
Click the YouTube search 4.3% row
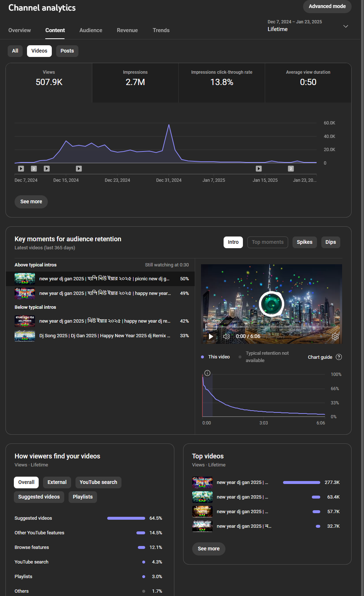(x=88, y=562)
